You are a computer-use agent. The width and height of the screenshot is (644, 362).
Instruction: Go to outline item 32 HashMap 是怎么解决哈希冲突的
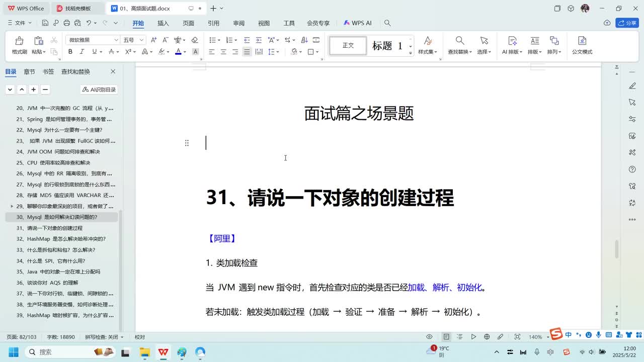click(61, 239)
